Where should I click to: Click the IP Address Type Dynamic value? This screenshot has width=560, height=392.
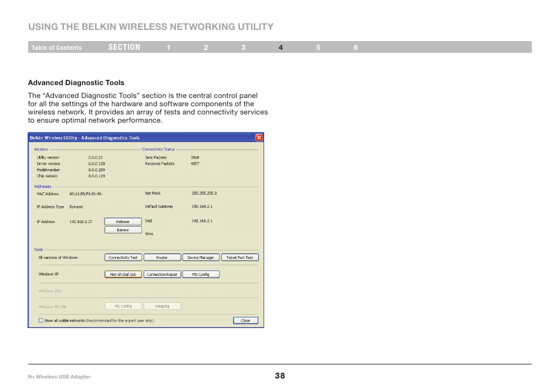click(x=76, y=207)
